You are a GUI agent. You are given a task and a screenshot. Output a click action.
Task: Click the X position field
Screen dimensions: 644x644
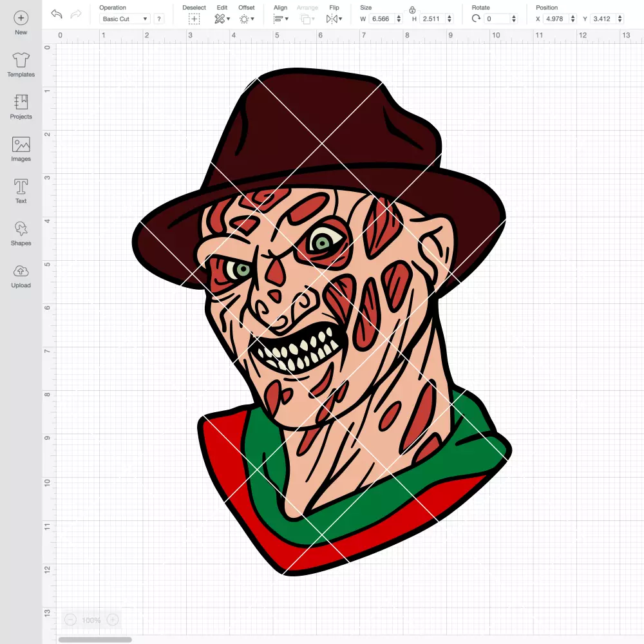tap(556, 19)
